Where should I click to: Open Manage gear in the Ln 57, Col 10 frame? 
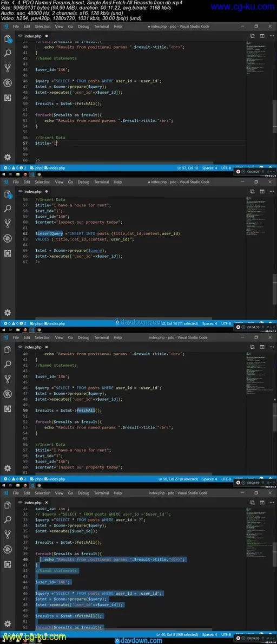coord(8,157)
